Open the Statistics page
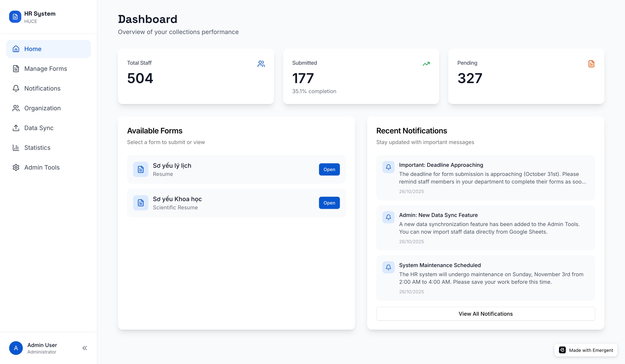The width and height of the screenshot is (625, 364). tap(37, 148)
